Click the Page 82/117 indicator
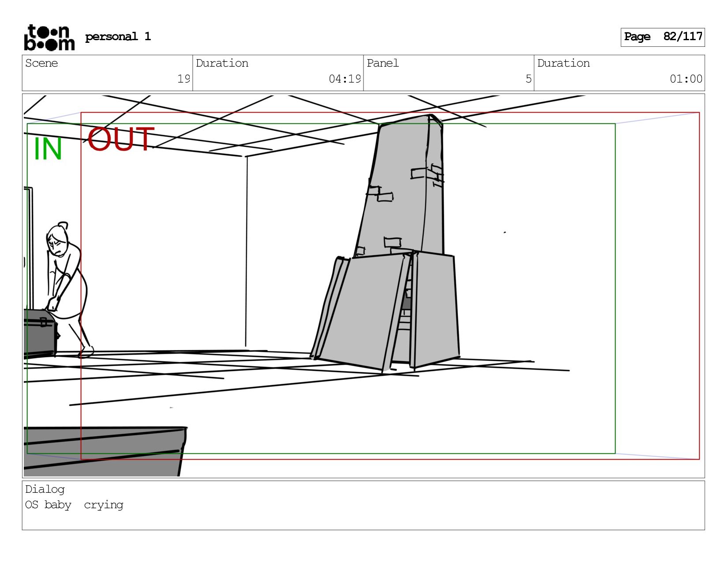Screen dimensions: 728x563 pos(663,37)
